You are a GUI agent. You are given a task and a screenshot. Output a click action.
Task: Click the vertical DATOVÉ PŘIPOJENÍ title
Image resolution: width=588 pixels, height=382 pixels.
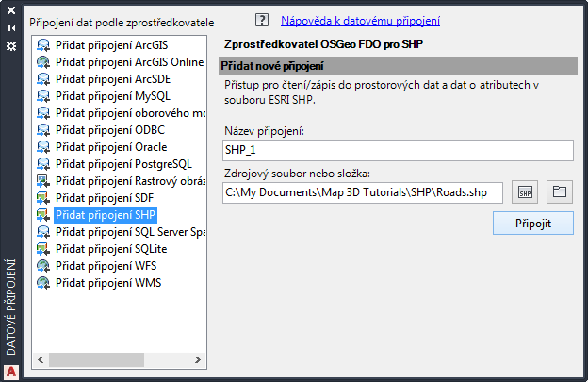[11, 307]
